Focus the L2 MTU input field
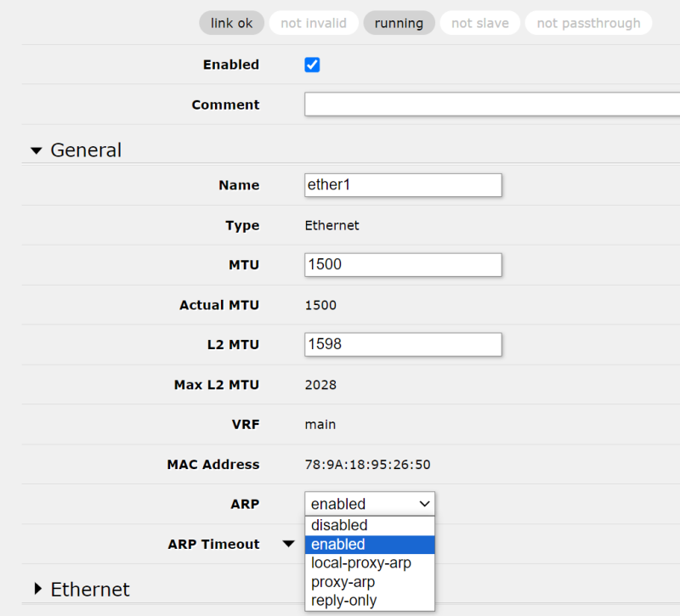Image resolution: width=680 pixels, height=616 pixels. [x=403, y=345]
